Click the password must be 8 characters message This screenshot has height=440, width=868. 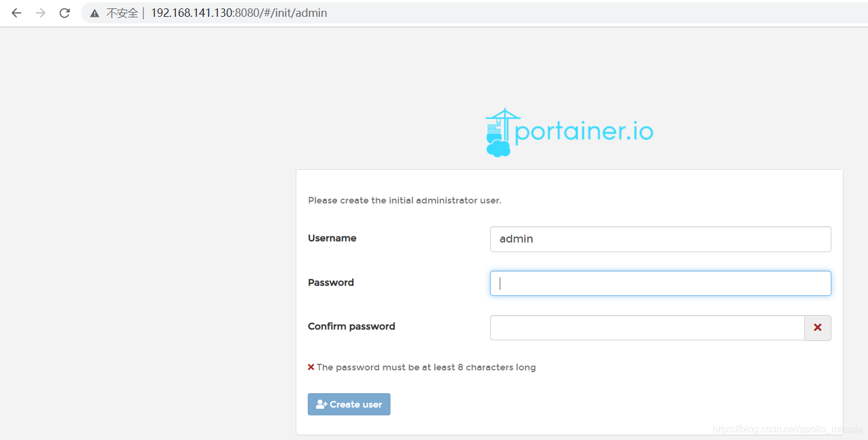(x=426, y=367)
